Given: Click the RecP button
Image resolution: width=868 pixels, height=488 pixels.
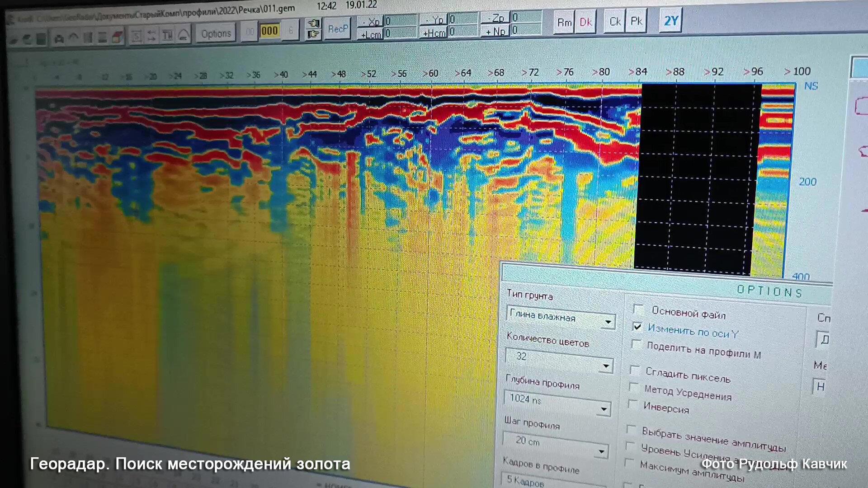Looking at the screenshot, I should click(x=338, y=29).
